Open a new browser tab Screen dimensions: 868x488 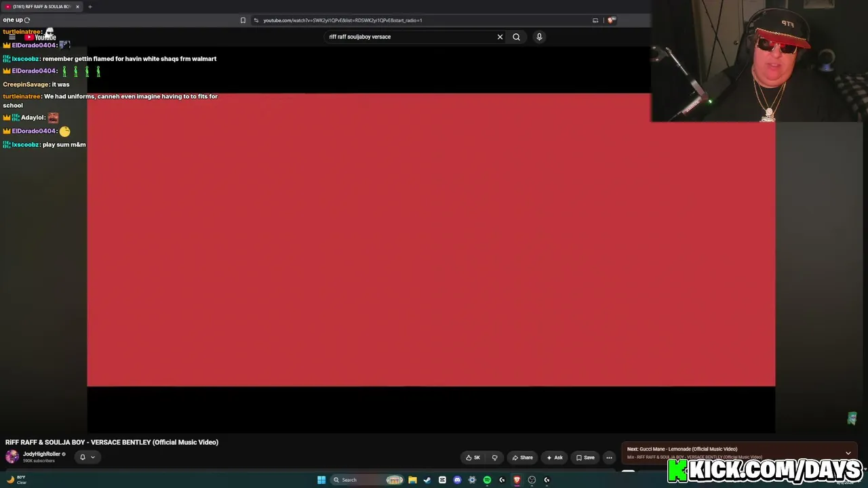[90, 7]
